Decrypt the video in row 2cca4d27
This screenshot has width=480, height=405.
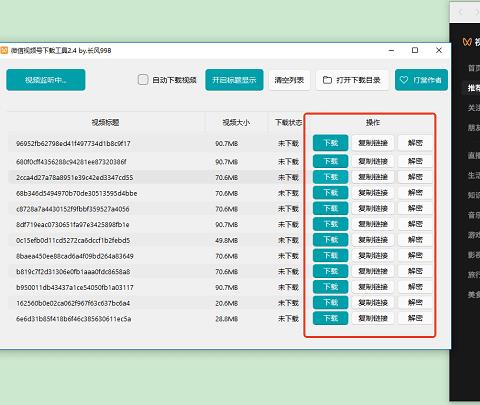pyautogui.click(x=415, y=177)
